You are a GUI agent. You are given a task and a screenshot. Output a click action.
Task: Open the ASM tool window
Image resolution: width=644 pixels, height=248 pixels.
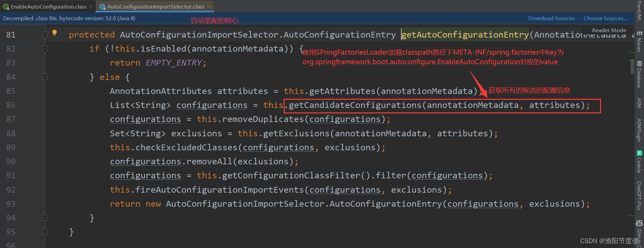pyautogui.click(x=639, y=103)
